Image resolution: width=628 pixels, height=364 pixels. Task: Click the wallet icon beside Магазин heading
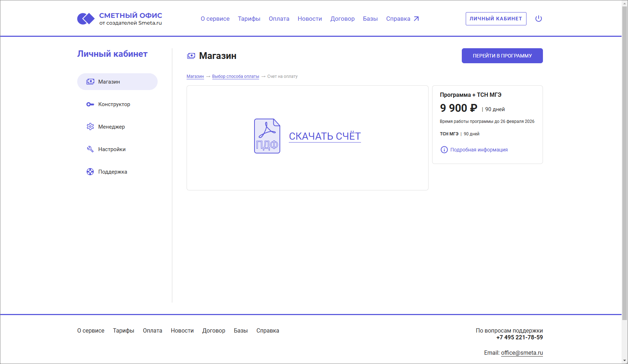click(191, 56)
